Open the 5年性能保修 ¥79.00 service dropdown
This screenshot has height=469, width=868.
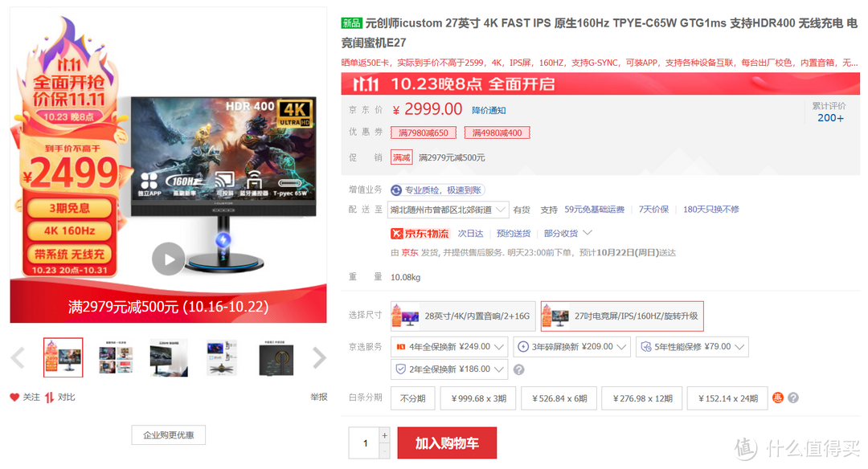[692, 347]
